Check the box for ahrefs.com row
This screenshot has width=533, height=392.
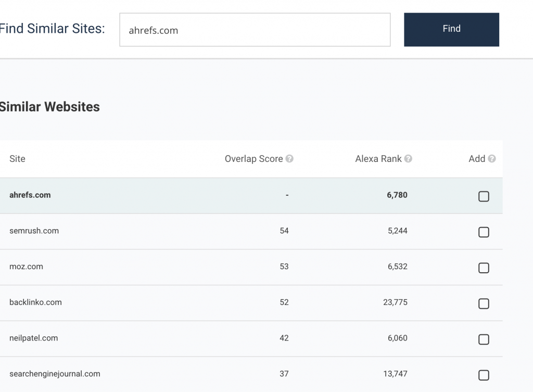click(484, 196)
